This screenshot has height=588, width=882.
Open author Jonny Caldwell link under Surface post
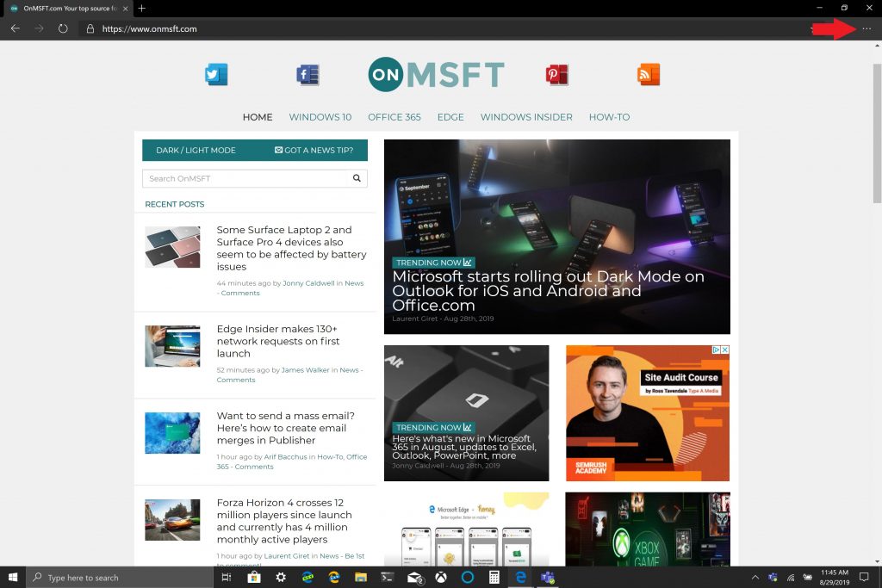(308, 283)
